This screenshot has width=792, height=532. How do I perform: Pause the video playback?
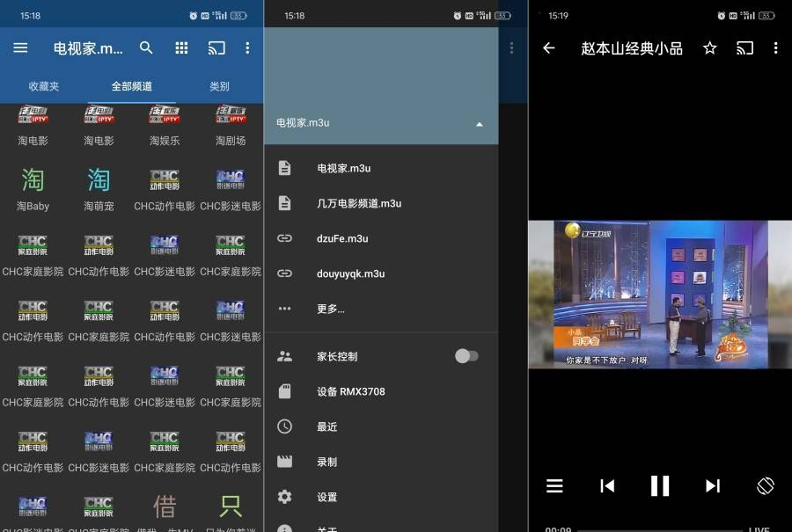point(660,485)
